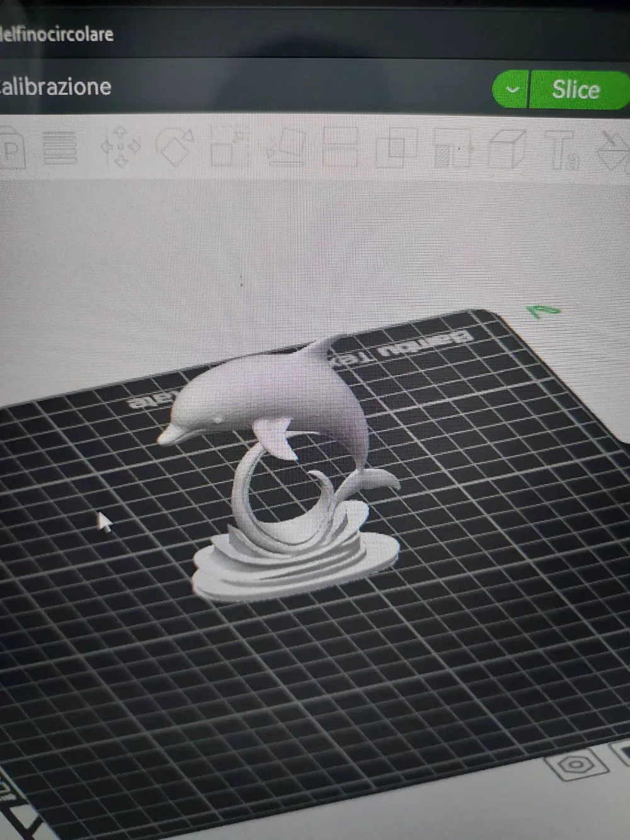
Task: Click the green Slice button
Action: point(580,89)
